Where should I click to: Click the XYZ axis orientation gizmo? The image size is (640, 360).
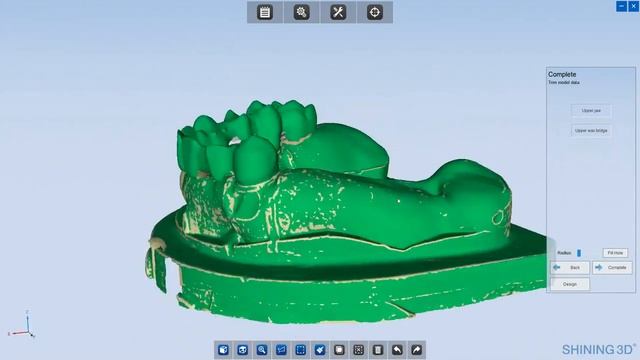[x=22, y=324]
